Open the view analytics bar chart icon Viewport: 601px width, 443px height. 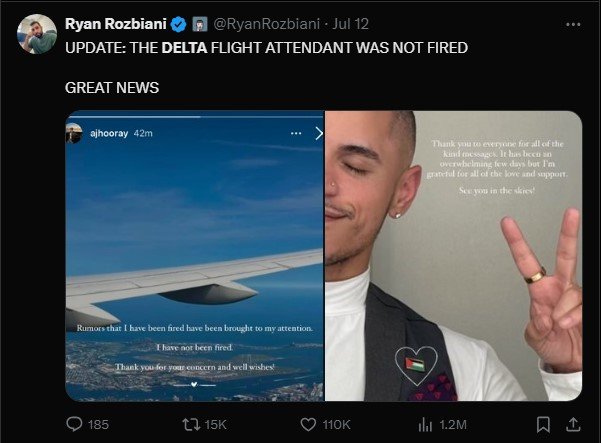click(x=423, y=424)
